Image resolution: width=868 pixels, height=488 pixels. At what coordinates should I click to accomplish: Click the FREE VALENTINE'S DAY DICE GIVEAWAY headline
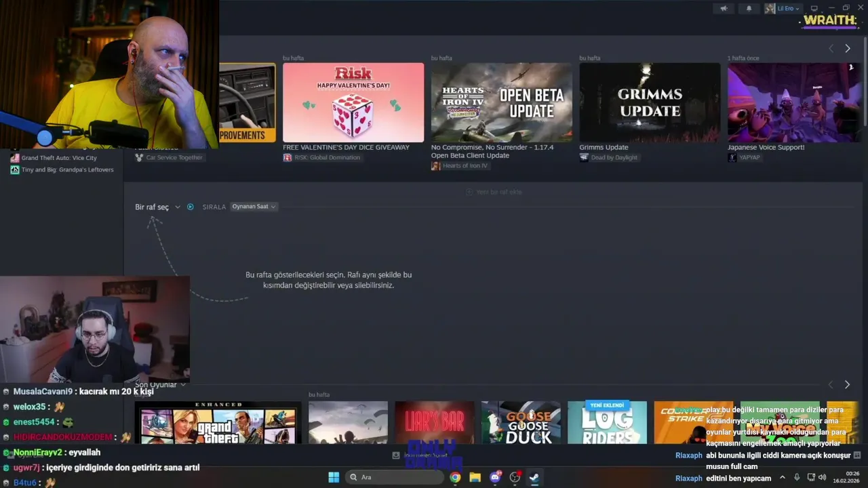(346, 147)
